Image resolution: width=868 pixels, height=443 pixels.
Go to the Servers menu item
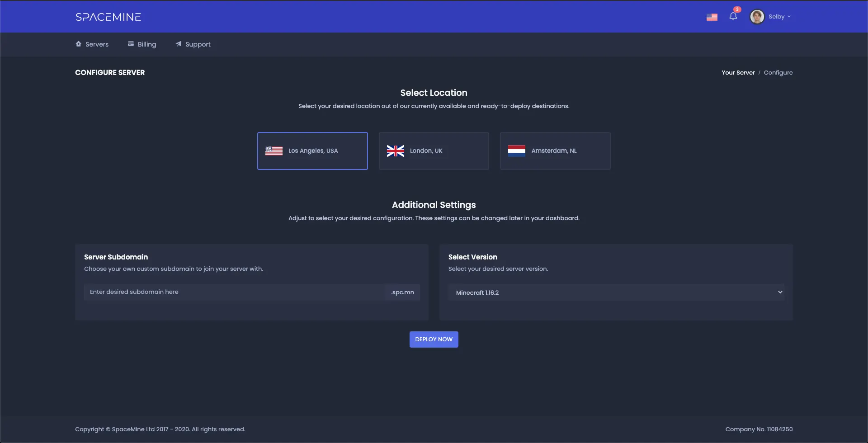92,44
